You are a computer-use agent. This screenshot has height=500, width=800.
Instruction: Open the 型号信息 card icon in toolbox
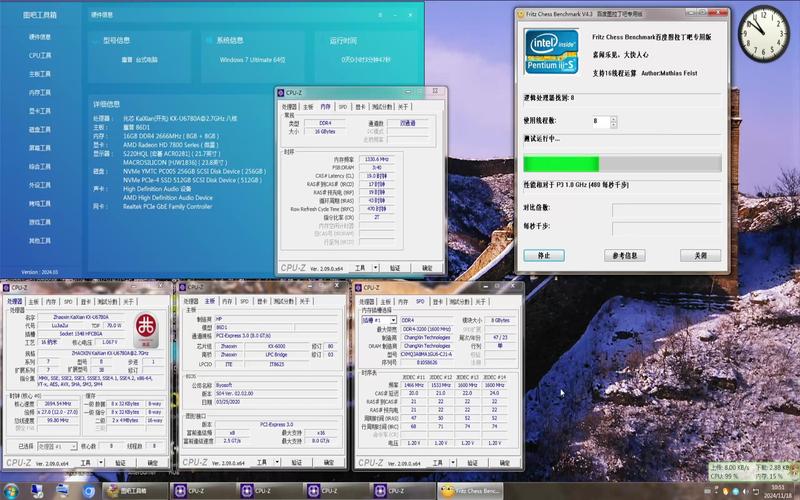coord(95,40)
